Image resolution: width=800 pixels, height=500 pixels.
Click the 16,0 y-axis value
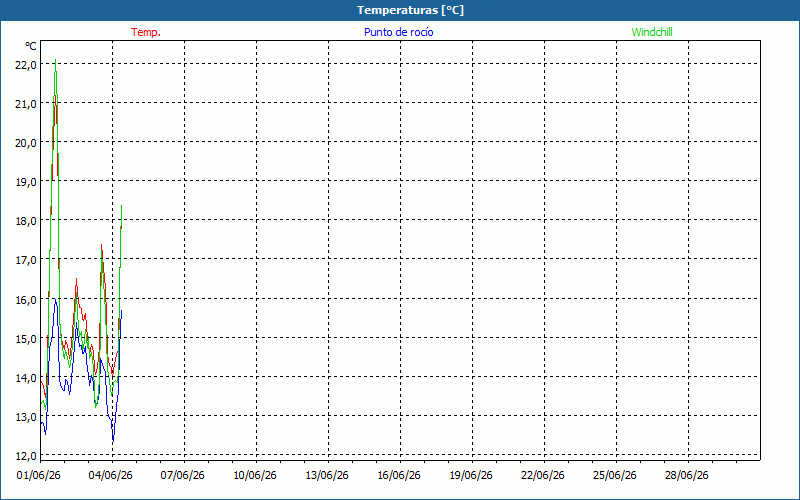[x=26, y=299]
